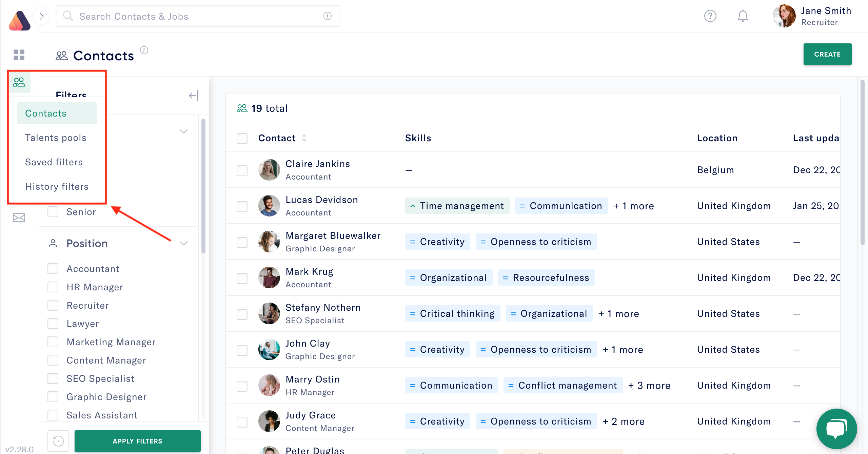Open notifications bell icon
The image size is (868, 454).
743,16
